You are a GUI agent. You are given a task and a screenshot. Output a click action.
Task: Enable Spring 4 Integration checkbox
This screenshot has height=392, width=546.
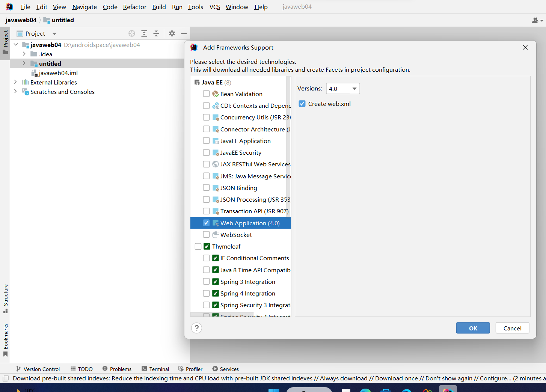click(x=206, y=293)
